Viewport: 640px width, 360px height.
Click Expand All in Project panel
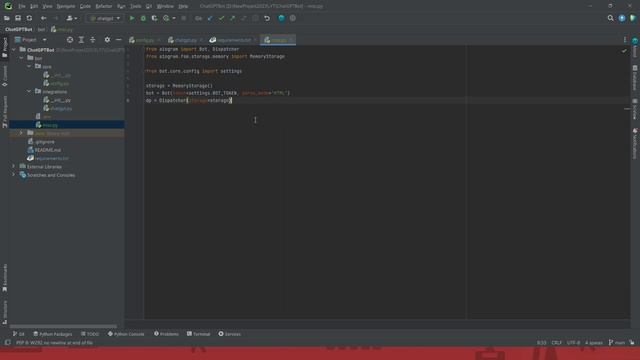click(81, 40)
